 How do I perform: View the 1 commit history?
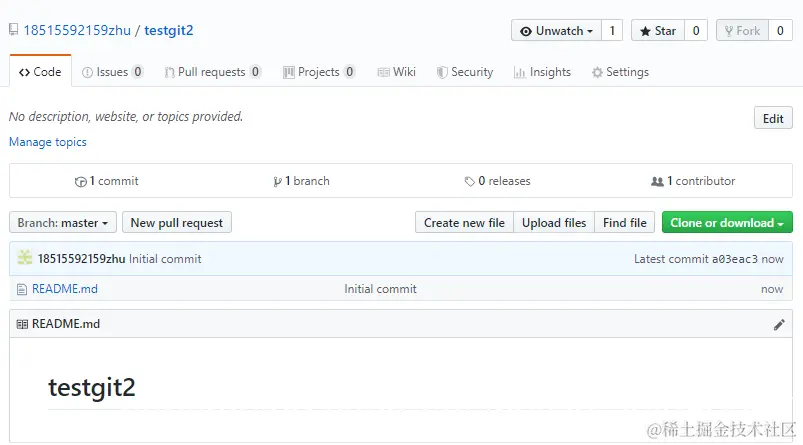(x=107, y=181)
